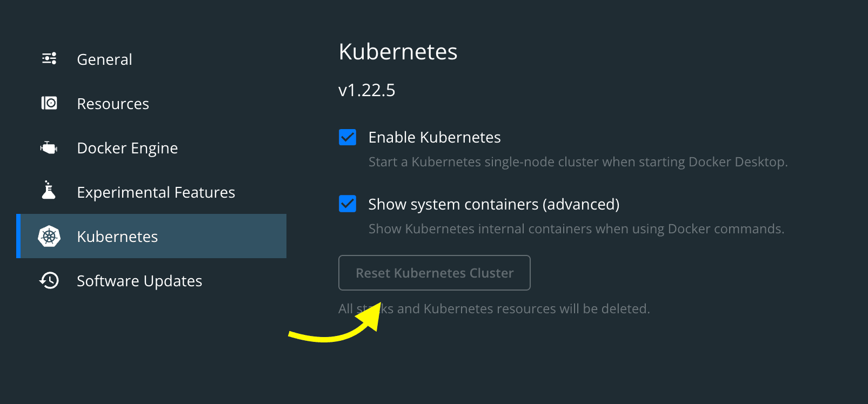Viewport: 868px width, 404px height.
Task: Select the Resources disk icon
Action: click(49, 103)
